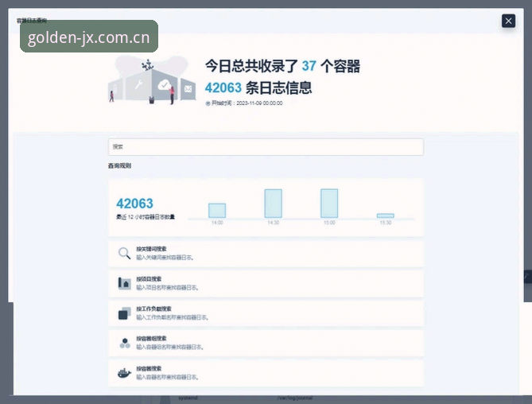Click the 输入工作负载名称查找容器日志 description
Screen dimensions: 532x404
pos(173,317)
